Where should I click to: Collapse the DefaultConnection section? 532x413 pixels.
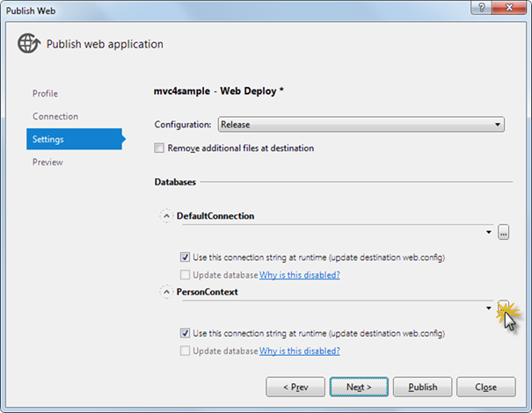166,216
